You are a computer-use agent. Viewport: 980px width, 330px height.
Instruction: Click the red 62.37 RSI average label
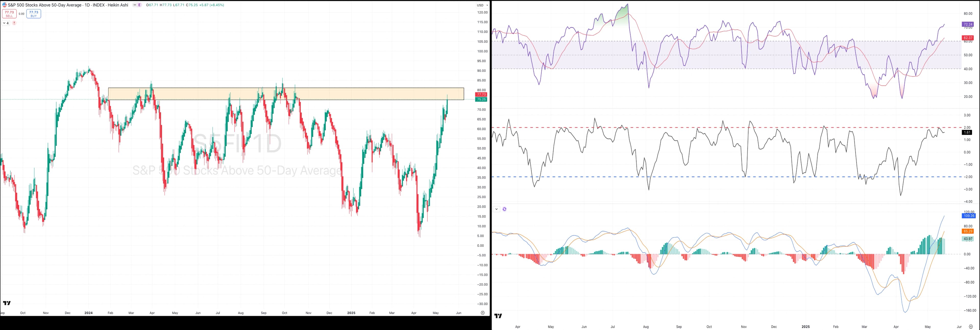click(x=968, y=38)
